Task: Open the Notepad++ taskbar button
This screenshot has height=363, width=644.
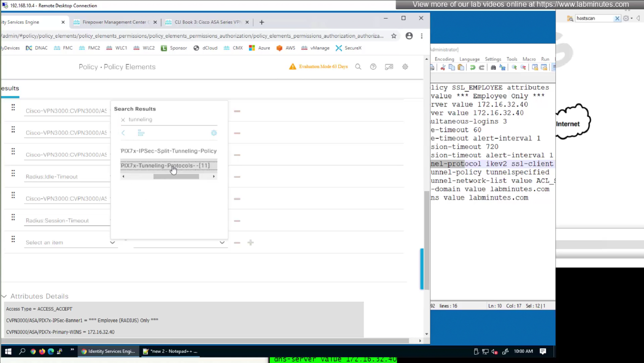Action: click(171, 351)
